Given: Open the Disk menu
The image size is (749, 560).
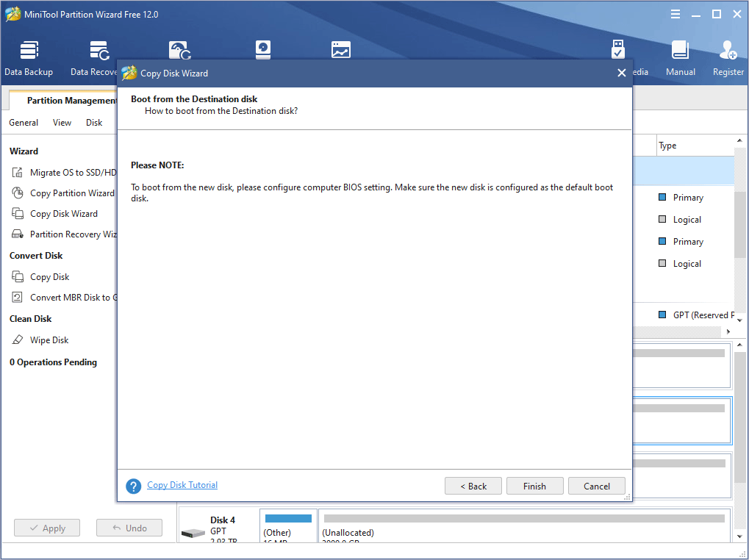Looking at the screenshot, I should [x=94, y=123].
